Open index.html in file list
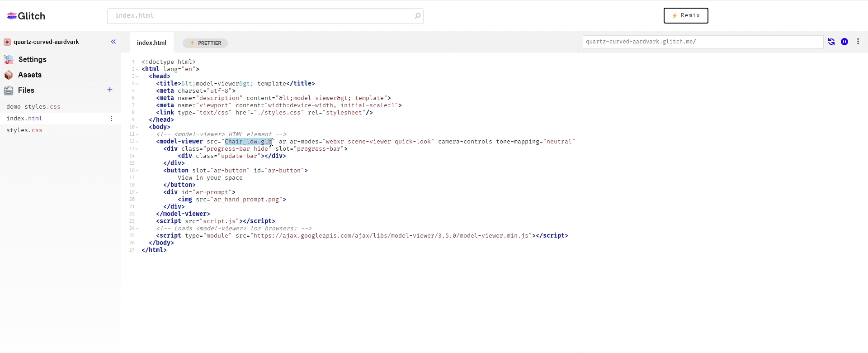This screenshot has height=353, width=868. (x=24, y=119)
